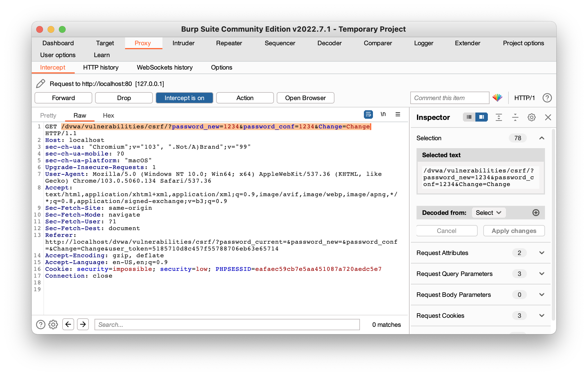
Task: Toggle the Intercept is on button
Action: (184, 98)
